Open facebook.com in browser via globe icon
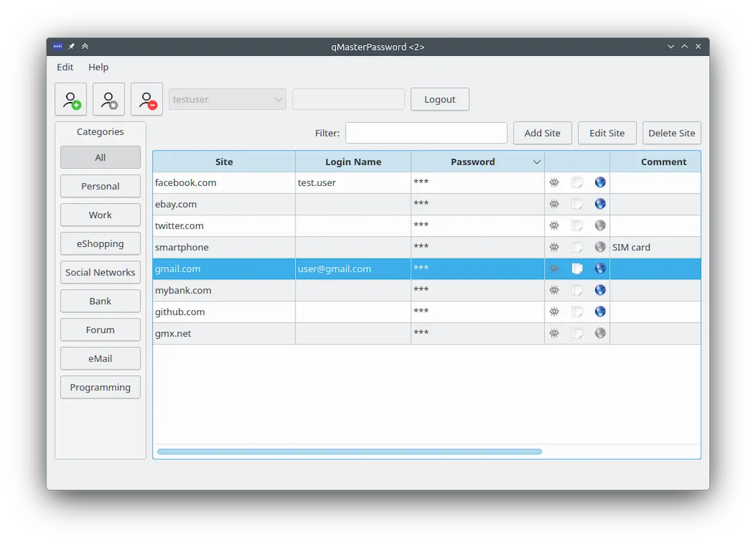The height and width of the screenshot is (545, 756). tap(600, 183)
